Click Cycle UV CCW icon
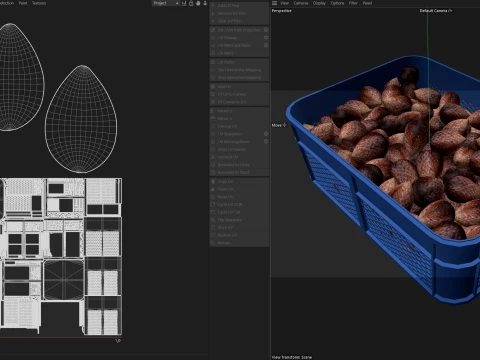The width and height of the screenshot is (480, 360). [213, 205]
